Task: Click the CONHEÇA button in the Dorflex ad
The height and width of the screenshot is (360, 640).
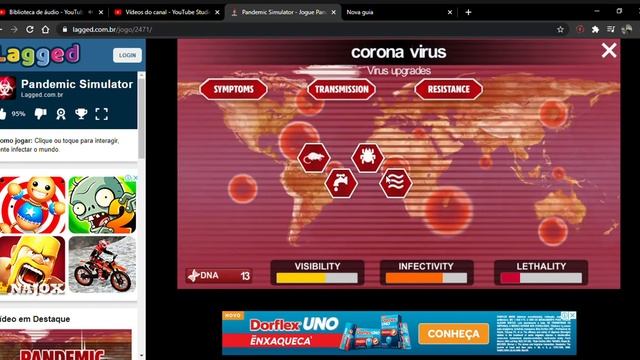Action: [453, 334]
